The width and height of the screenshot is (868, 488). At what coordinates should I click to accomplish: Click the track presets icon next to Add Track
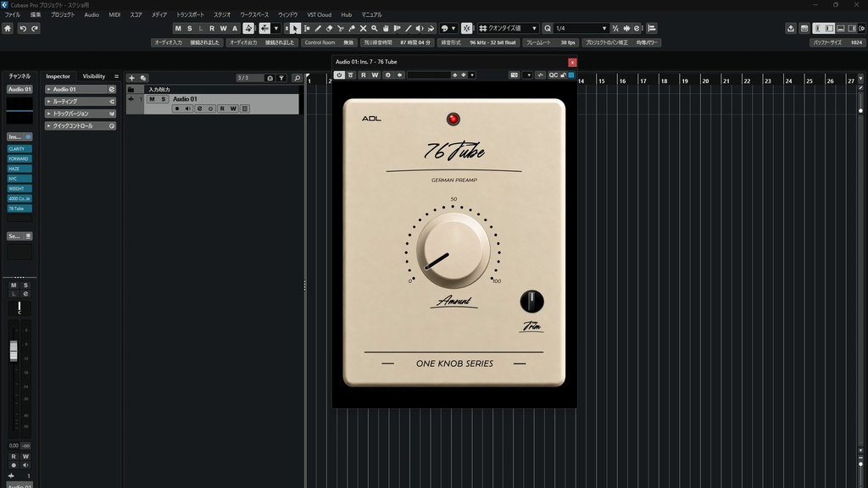[x=142, y=78]
